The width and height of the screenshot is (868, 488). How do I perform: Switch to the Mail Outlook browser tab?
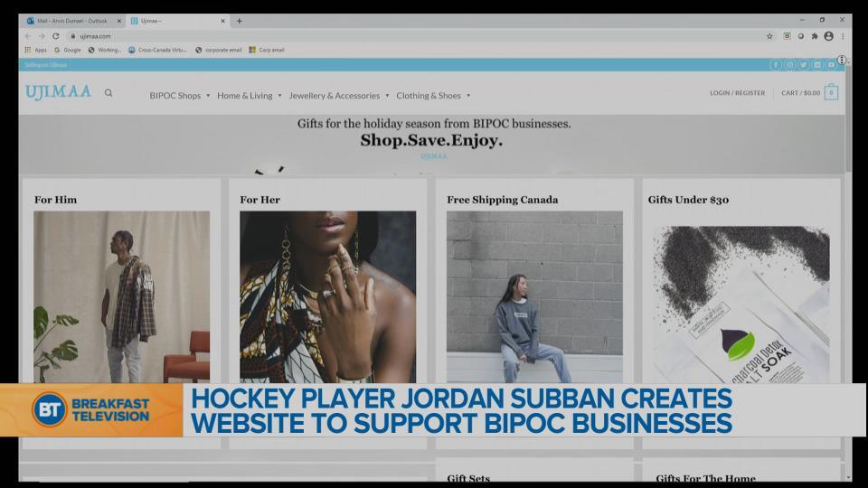tap(72, 21)
